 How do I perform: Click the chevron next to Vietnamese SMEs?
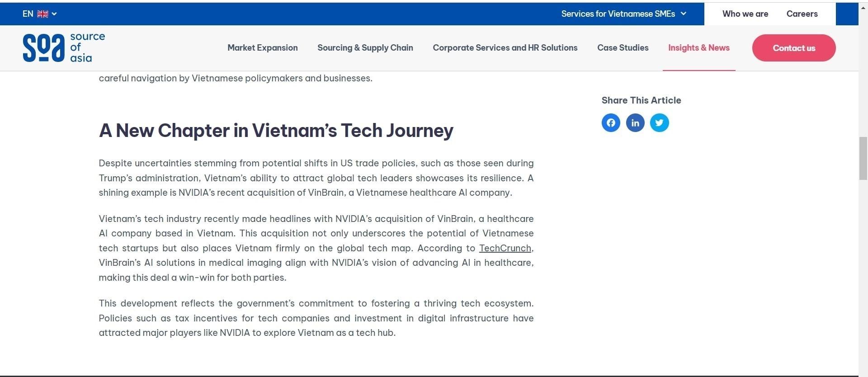(684, 14)
